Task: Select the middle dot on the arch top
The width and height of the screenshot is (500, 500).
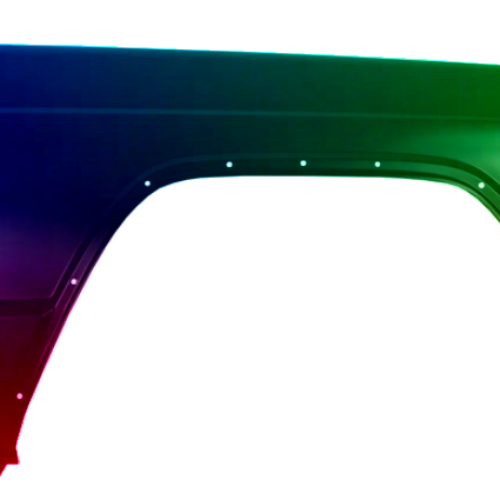Action: coord(303,163)
